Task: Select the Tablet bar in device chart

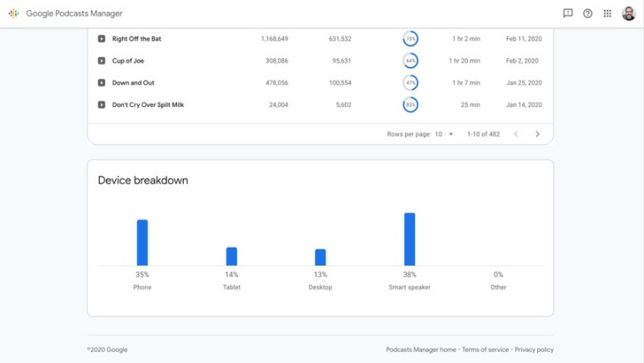Action: point(231,256)
